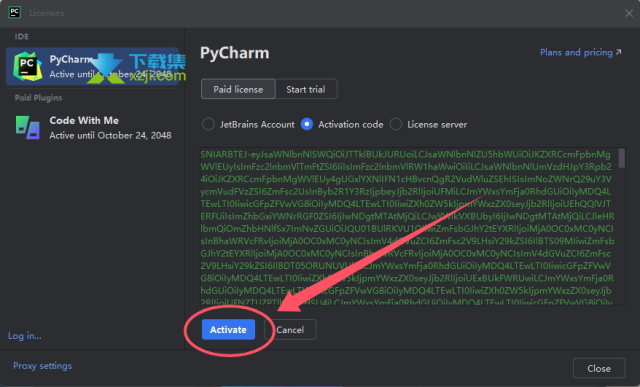Click the Paid Plugins section label
Screen dimensions: 640x387
pos(38,98)
